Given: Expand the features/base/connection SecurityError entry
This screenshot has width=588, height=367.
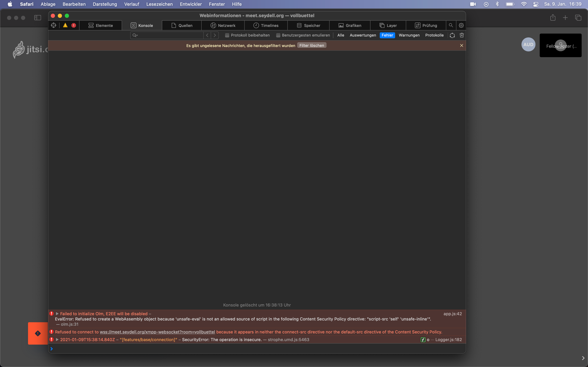Looking at the screenshot, I should (x=57, y=339).
